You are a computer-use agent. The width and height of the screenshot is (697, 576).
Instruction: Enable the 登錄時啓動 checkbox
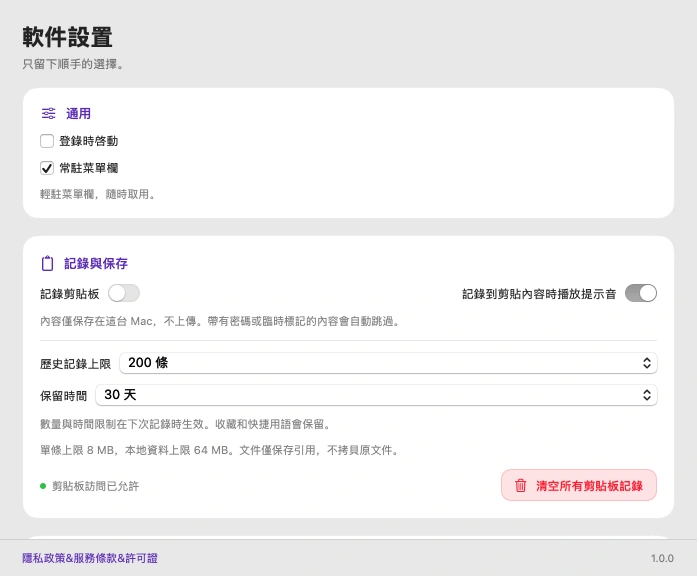[x=47, y=141]
